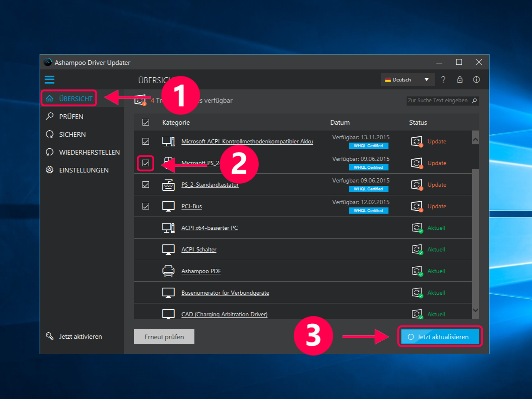Screen dimensions: 532x399
Task: Click the Einstellungen gear icon
Action: 49,170
